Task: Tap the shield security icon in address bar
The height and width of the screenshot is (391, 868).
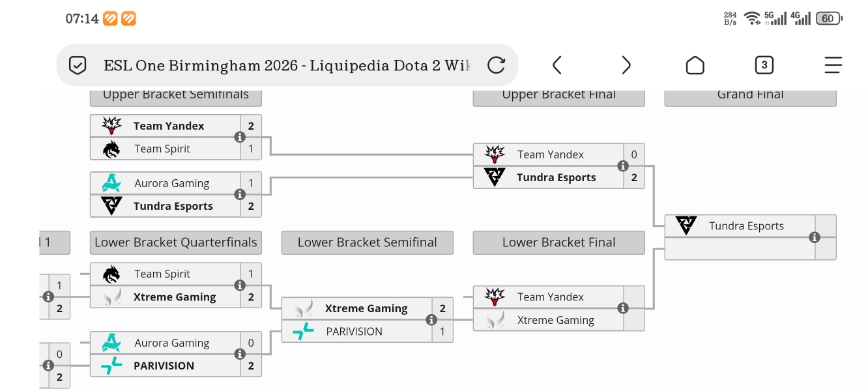Action: (78, 65)
